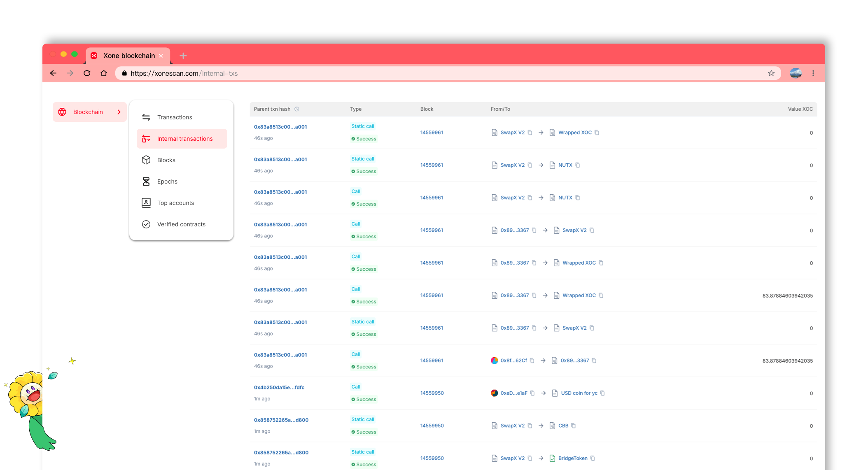The height and width of the screenshot is (470, 868).
Task: Open the new tab plus button
Action: pyautogui.click(x=183, y=56)
